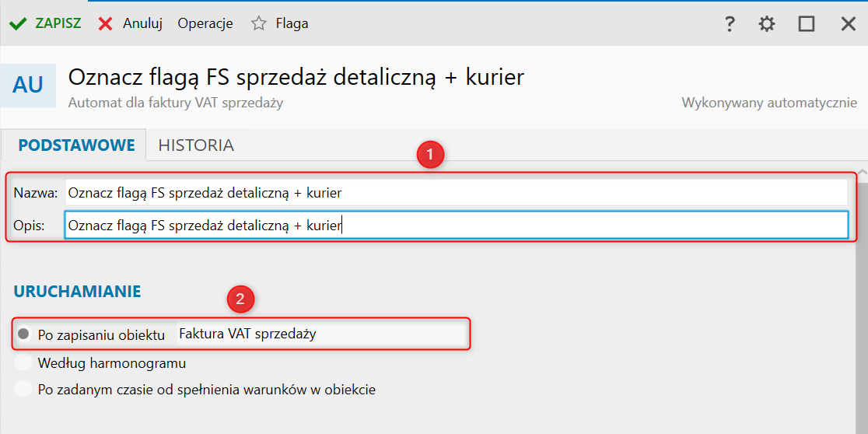Open help with the question mark icon
The width and height of the screenshot is (868, 434).
[730, 24]
